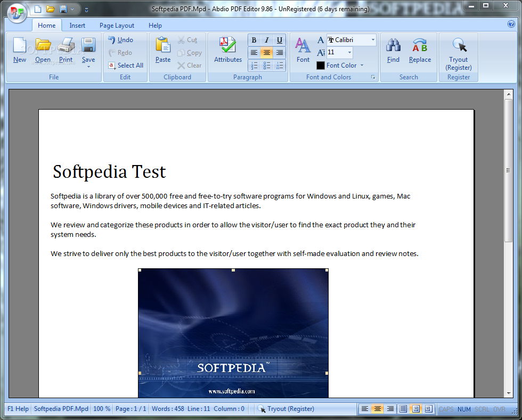Open the Replace tool
Image resolution: width=522 pixels, height=420 pixels.
[420, 50]
